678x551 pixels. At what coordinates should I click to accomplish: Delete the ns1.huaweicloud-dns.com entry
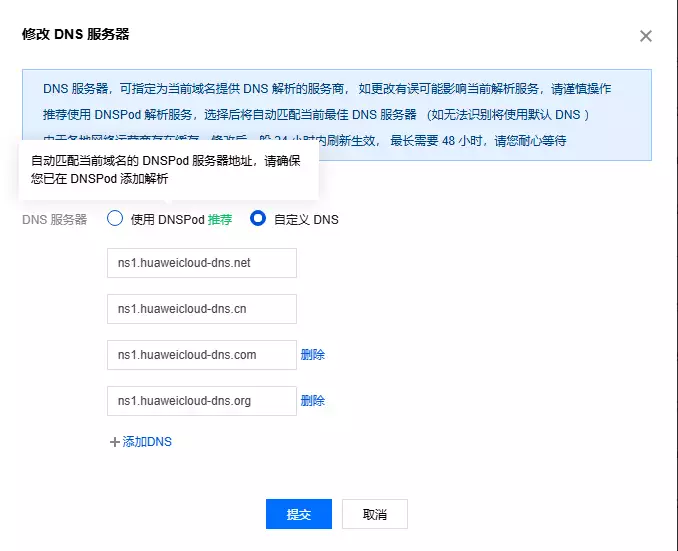(313, 355)
